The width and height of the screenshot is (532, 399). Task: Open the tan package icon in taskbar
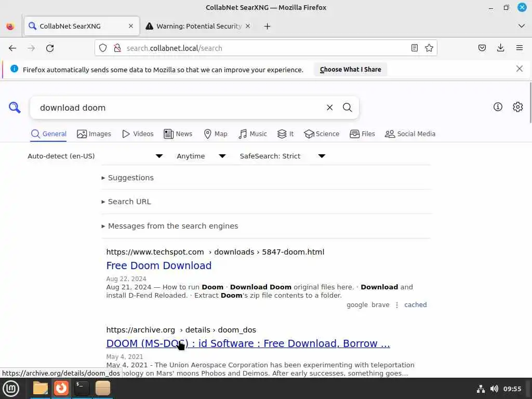(102, 388)
